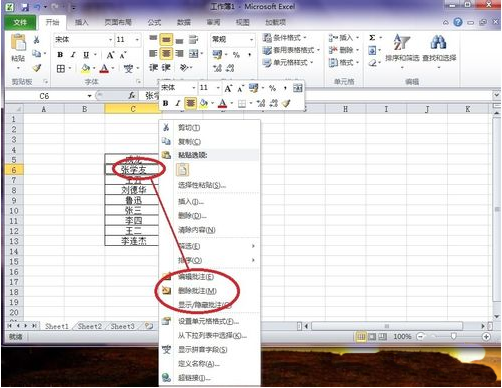
Task: Choose Delete Comment from context menu
Action: click(197, 291)
